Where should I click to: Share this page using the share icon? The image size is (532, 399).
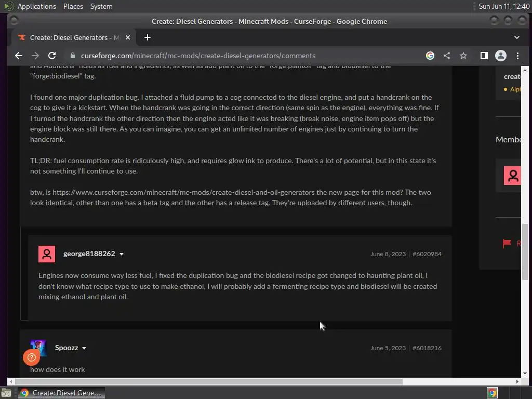point(447,56)
